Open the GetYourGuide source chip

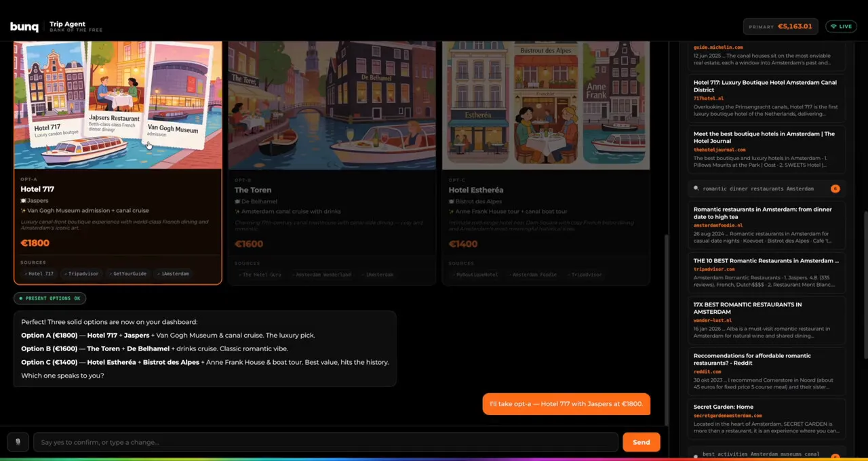pos(127,274)
